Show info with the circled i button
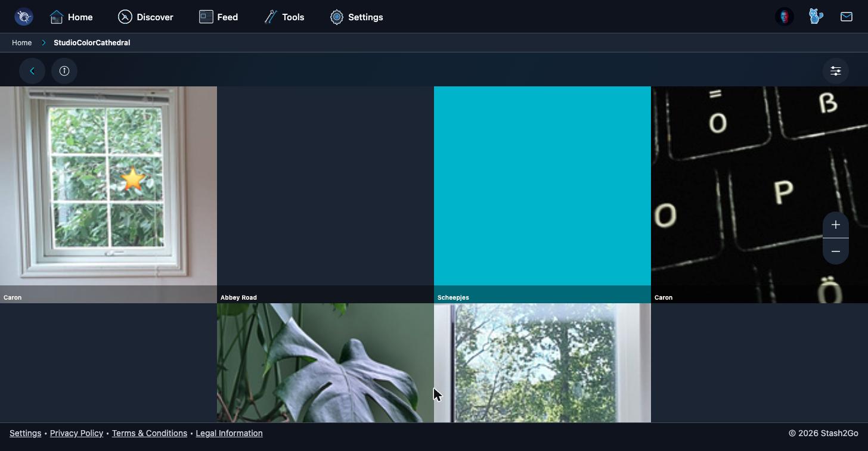Screen dimensions: 868x451 [x=64, y=71]
